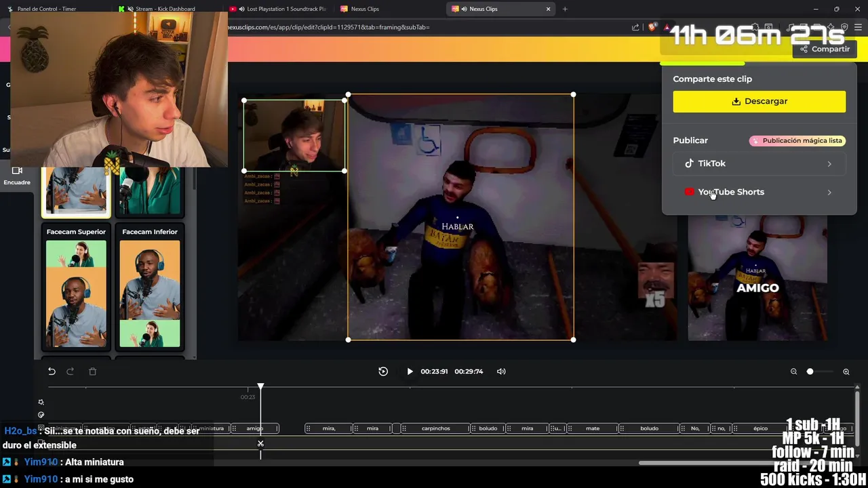Open the Compartir share menu
Viewport: 868px width, 488px height.
825,49
